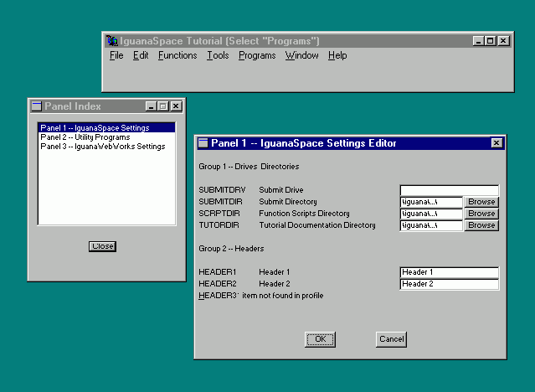This screenshot has height=392, width=535.
Task: Confirm settings with the OK button
Action: (x=320, y=339)
